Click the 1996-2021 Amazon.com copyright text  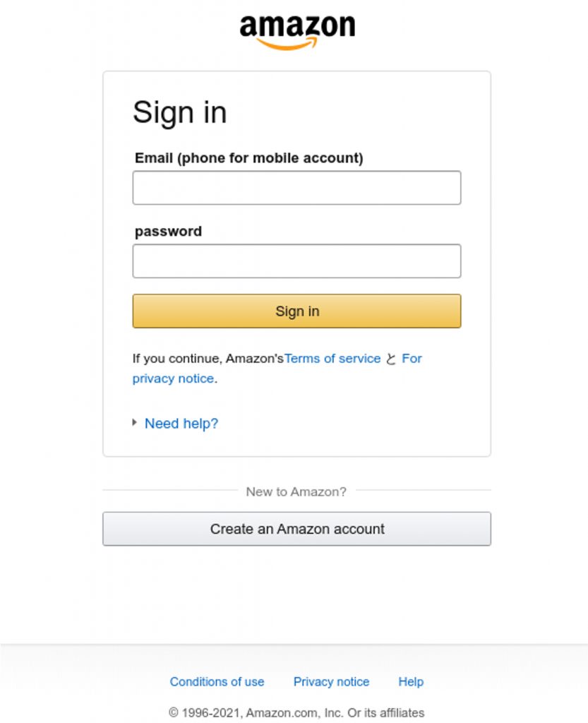click(x=296, y=712)
